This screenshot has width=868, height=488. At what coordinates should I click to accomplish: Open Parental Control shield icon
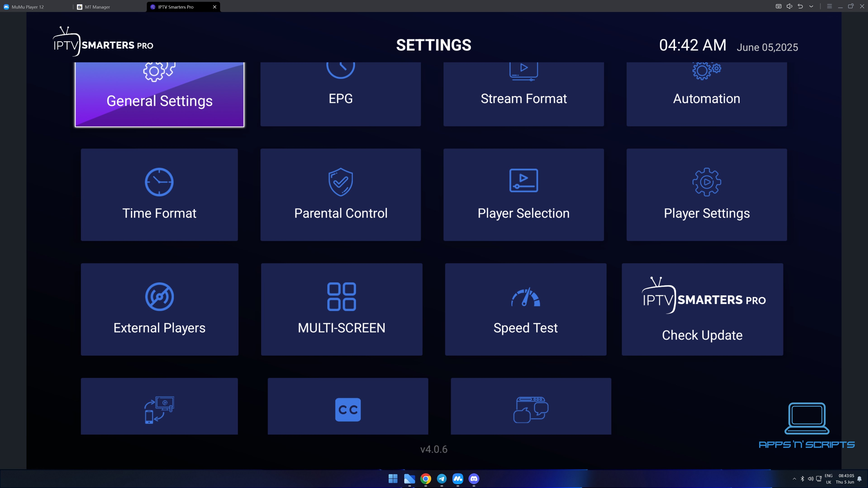tap(340, 195)
